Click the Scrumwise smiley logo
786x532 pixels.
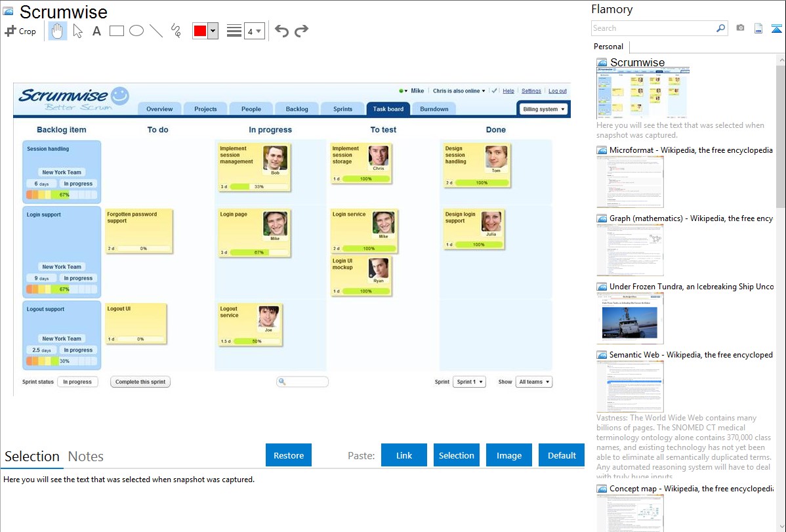coord(120,96)
